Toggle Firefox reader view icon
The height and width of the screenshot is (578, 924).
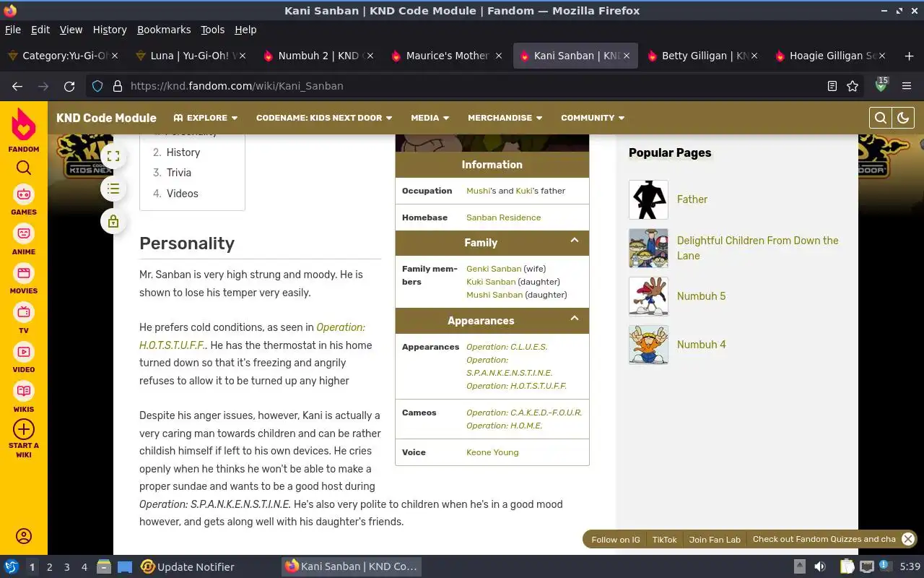coord(832,86)
